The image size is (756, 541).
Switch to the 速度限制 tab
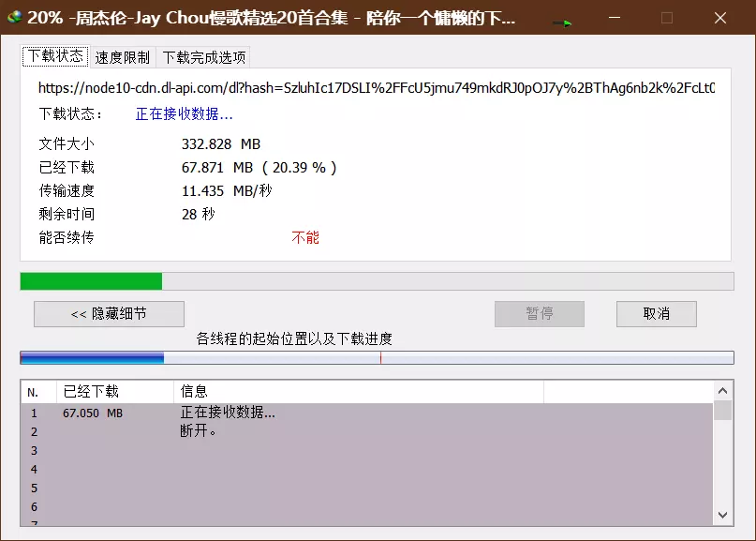click(x=122, y=57)
